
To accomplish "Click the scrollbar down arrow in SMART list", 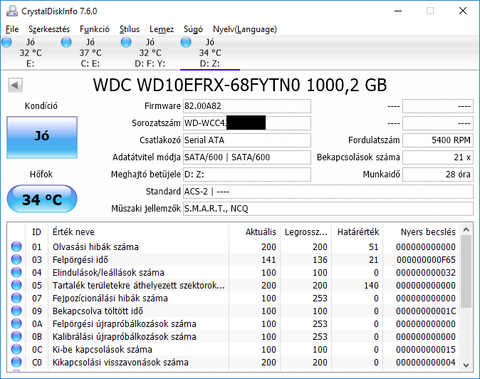I will pyautogui.click(x=466, y=365).
